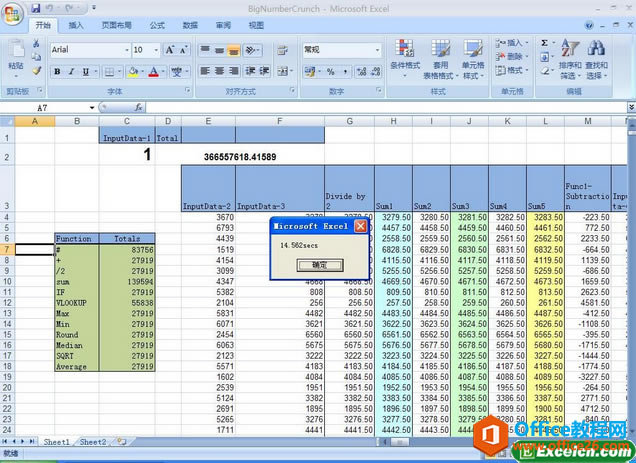Select the Format Painter brush

[x=37, y=71]
